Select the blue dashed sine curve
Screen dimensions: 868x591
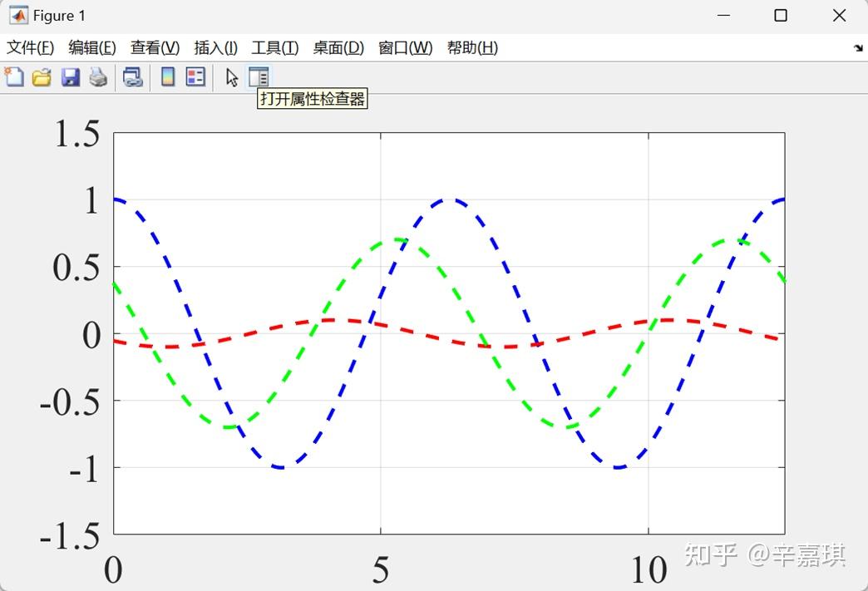pyautogui.click(x=441, y=203)
